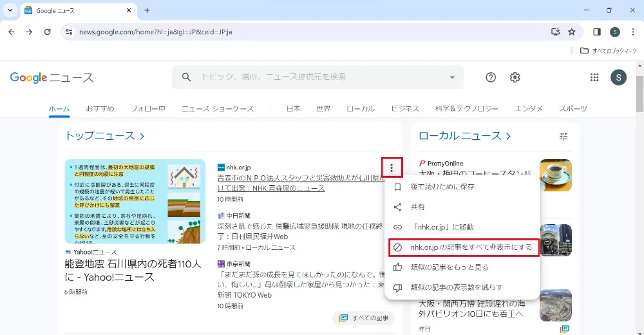Switch to the ホーム tab
The height and width of the screenshot is (335, 644).
[x=59, y=108]
